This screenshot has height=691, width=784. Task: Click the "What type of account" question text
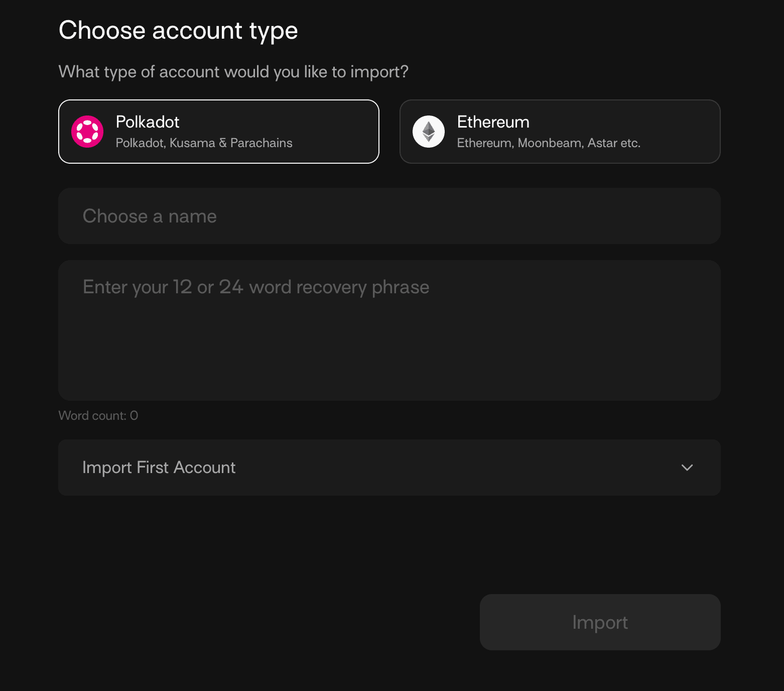coord(233,72)
